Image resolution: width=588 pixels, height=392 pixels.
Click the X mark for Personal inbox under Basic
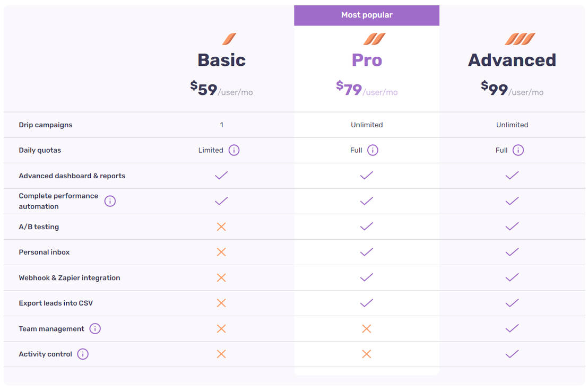tap(221, 252)
